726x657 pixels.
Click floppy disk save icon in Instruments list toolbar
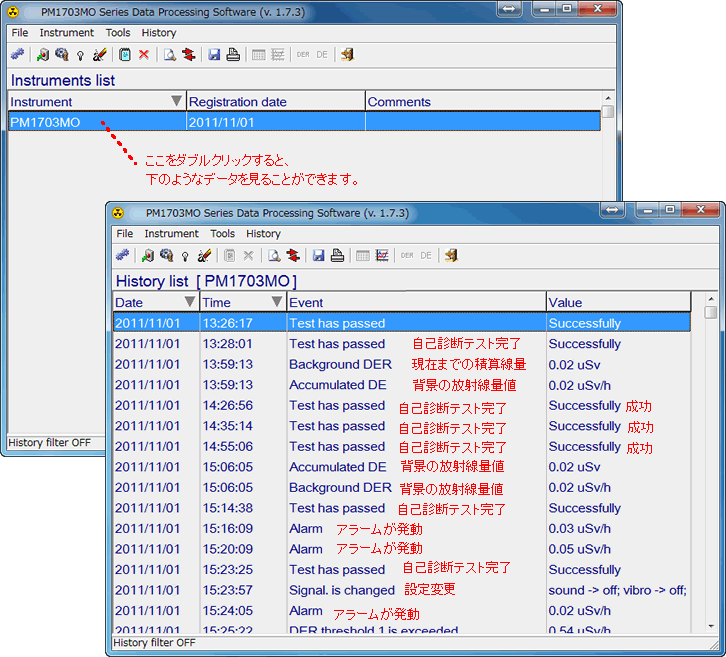point(214,55)
